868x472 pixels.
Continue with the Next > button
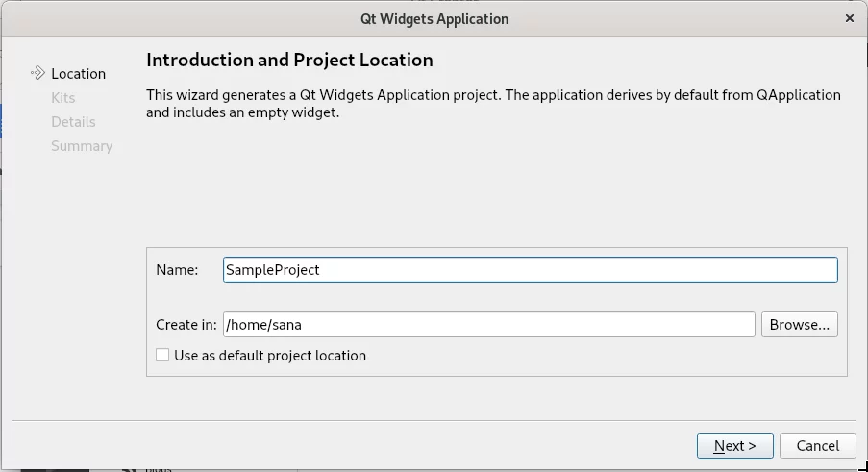(x=734, y=445)
